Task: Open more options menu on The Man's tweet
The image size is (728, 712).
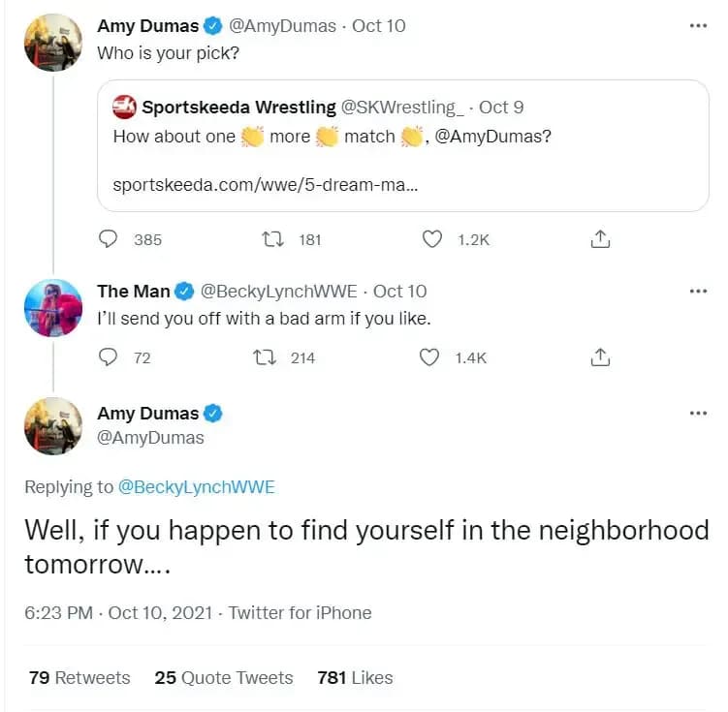Action: point(698,291)
